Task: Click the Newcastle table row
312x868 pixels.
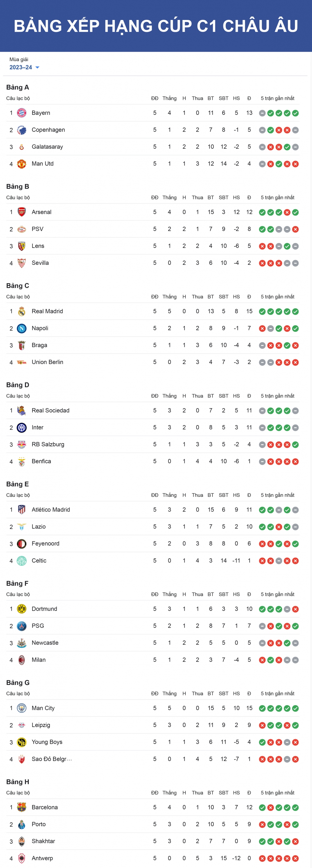Action: (x=153, y=643)
